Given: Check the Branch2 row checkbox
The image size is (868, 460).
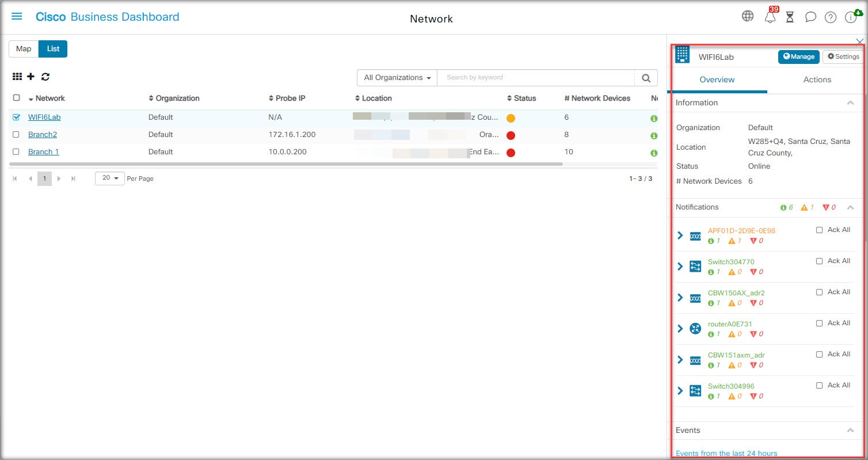Looking at the screenshot, I should coord(16,134).
